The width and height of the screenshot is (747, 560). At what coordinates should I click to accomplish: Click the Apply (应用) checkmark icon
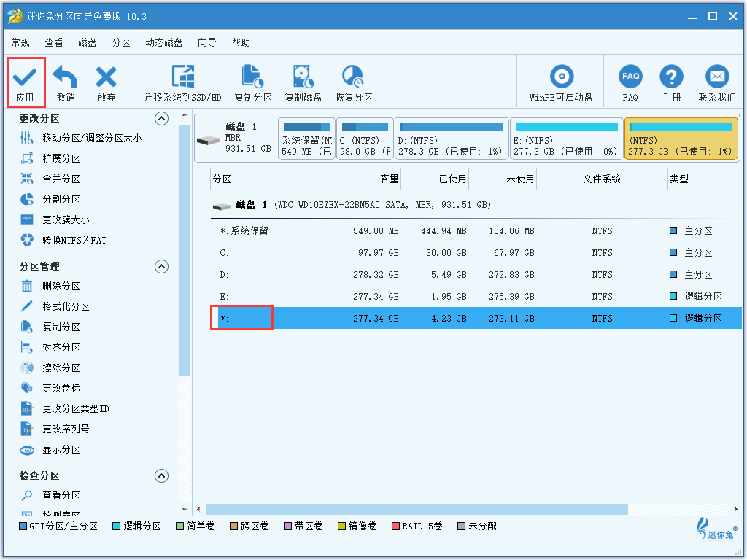[x=25, y=77]
